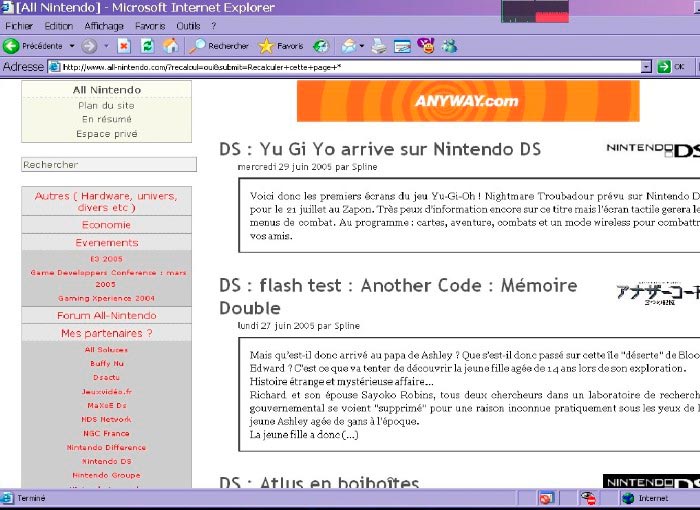Refresh the page with the green arrows icon
The width and height of the screenshot is (700, 510).
coord(147,46)
